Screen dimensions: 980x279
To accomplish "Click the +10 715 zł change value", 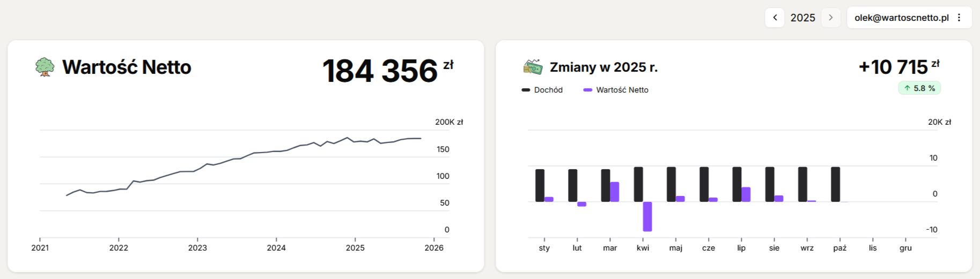I will coord(893,67).
